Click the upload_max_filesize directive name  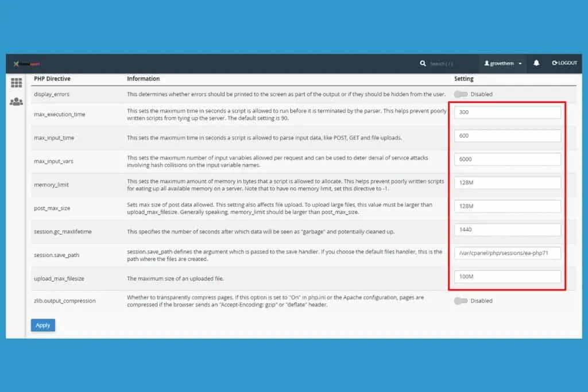(59, 278)
